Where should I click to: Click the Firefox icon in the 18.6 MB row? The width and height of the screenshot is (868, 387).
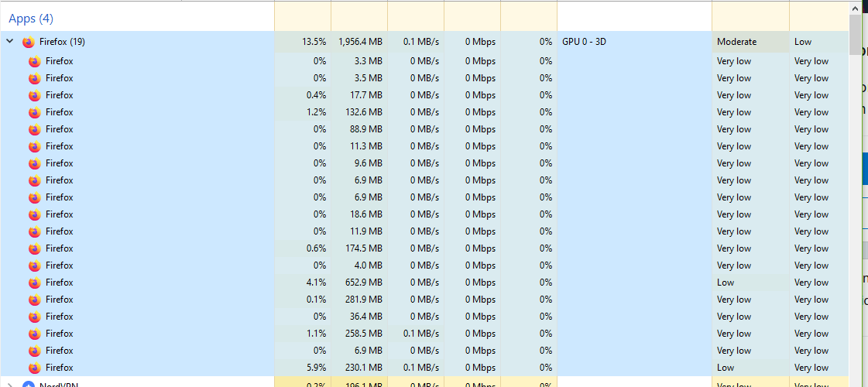tap(35, 215)
